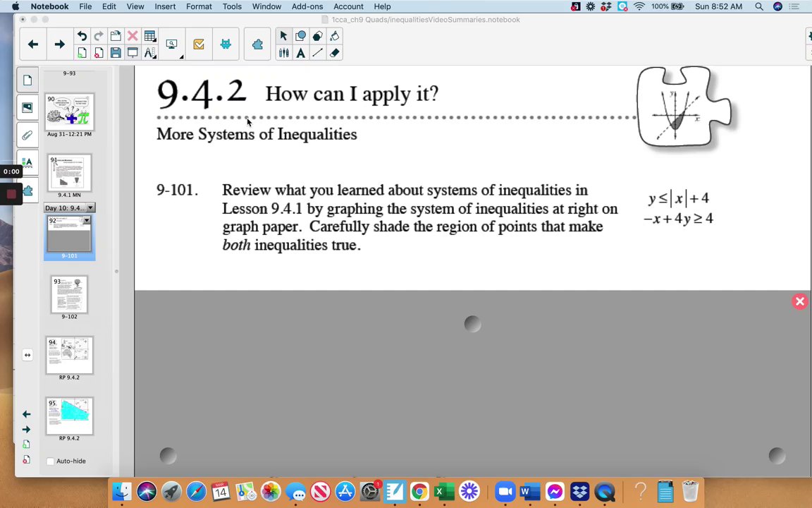Image resolution: width=812 pixels, height=508 pixels.
Task: Open the Tools menu
Action: (x=232, y=6)
